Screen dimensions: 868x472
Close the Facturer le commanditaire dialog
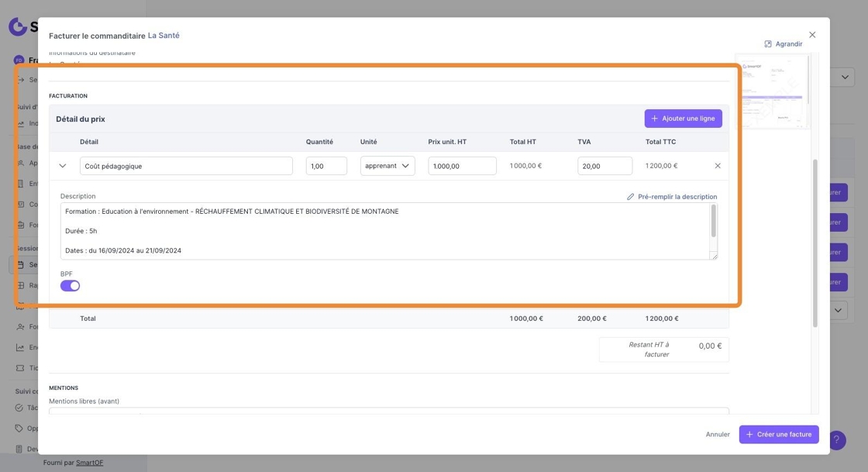click(812, 35)
